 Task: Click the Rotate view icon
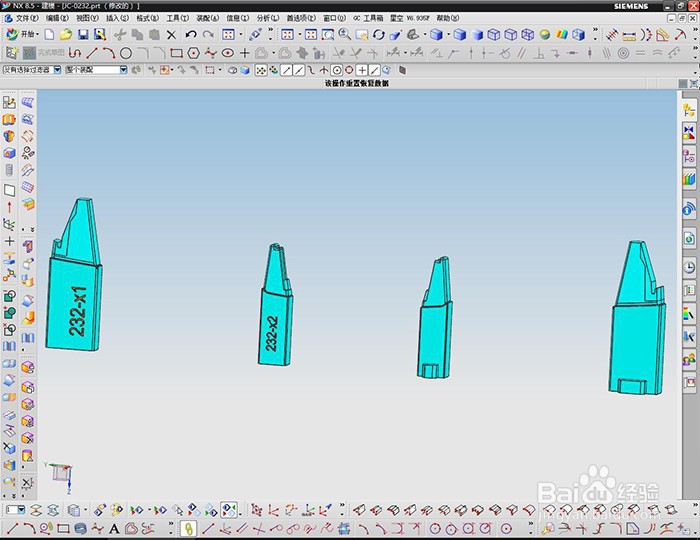379,34
